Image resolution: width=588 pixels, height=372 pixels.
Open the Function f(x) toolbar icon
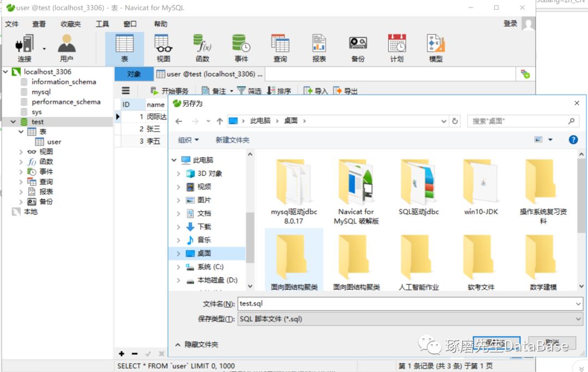point(203,48)
